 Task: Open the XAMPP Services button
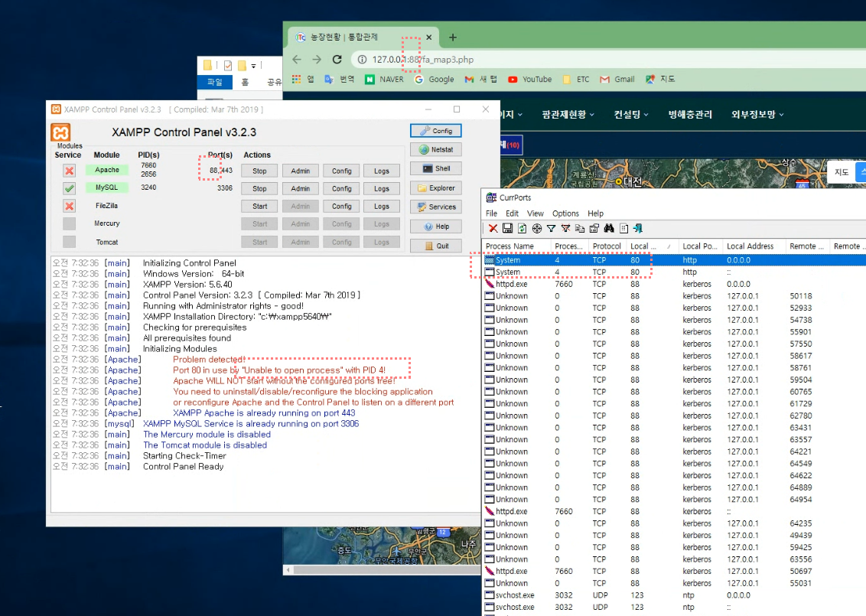click(436, 207)
